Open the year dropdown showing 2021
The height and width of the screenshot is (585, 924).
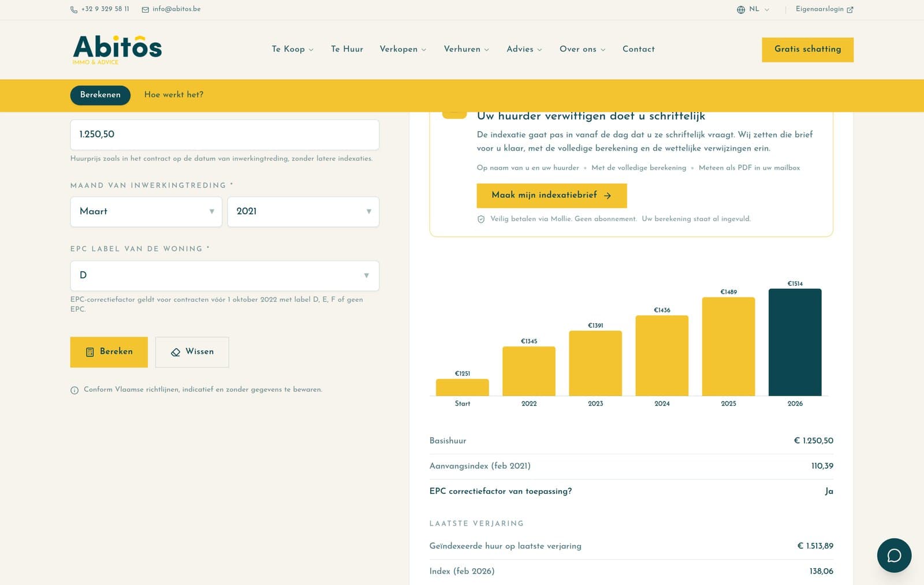coord(303,212)
